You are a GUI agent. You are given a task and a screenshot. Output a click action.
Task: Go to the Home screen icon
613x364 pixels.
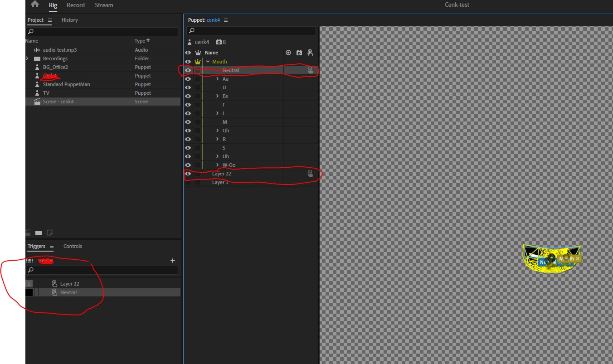(35, 5)
